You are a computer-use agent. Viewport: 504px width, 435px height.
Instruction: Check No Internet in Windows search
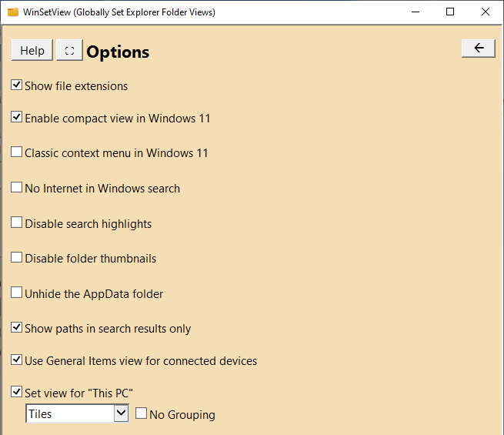[16, 187]
